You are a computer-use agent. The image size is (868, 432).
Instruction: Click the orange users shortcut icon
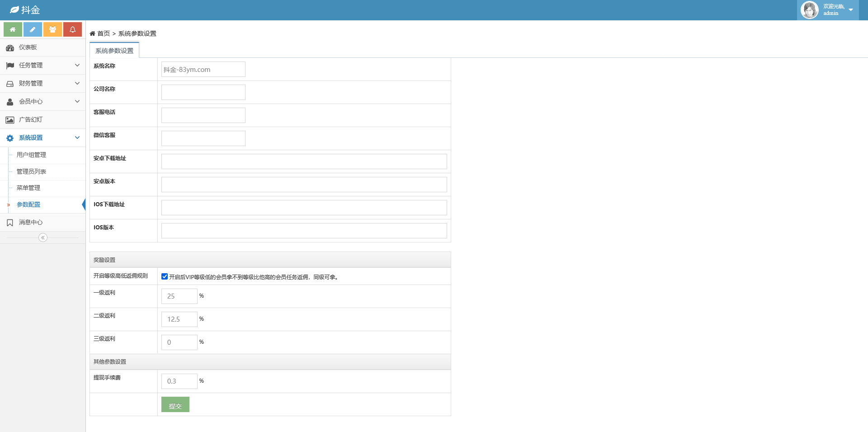point(52,29)
